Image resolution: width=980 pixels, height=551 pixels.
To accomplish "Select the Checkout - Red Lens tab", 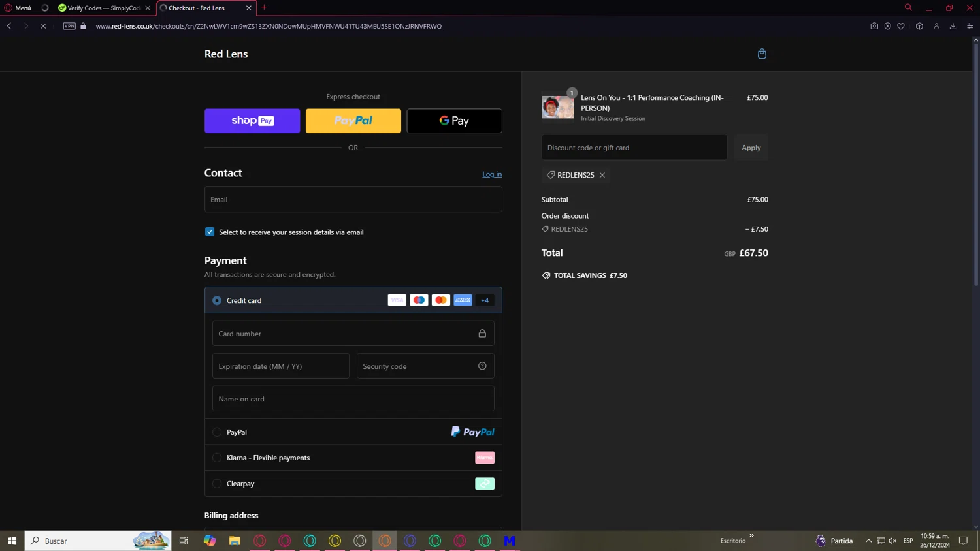I will pos(197,8).
